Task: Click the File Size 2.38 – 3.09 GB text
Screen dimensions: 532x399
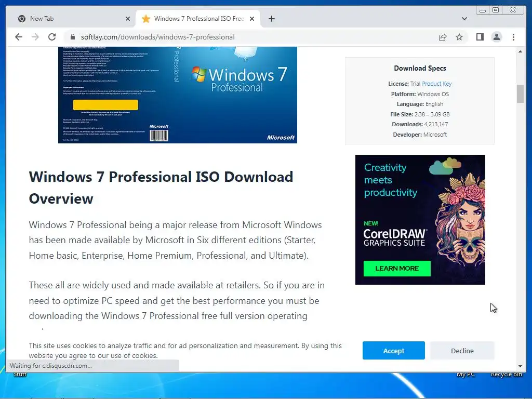Action: 420,114
